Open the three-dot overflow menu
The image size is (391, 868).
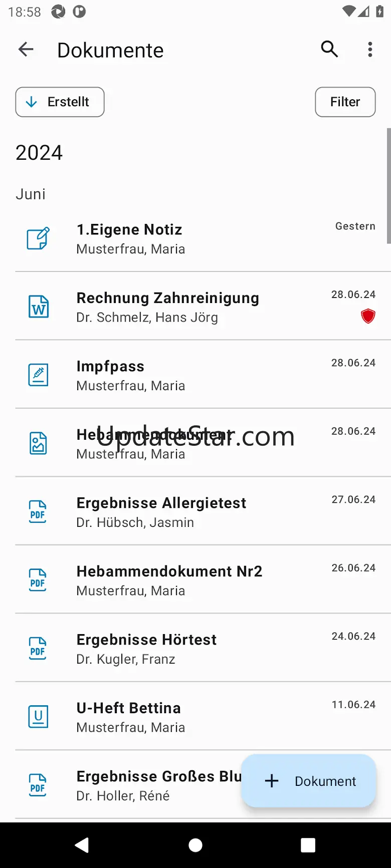(370, 50)
